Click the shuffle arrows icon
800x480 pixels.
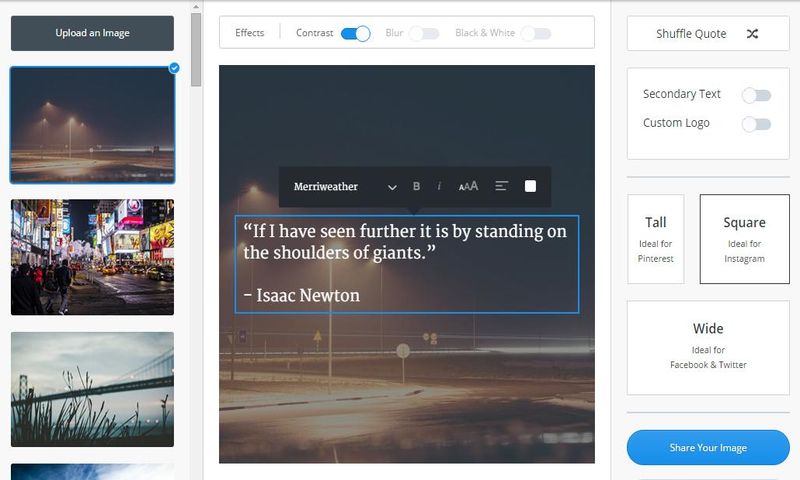[x=752, y=34]
